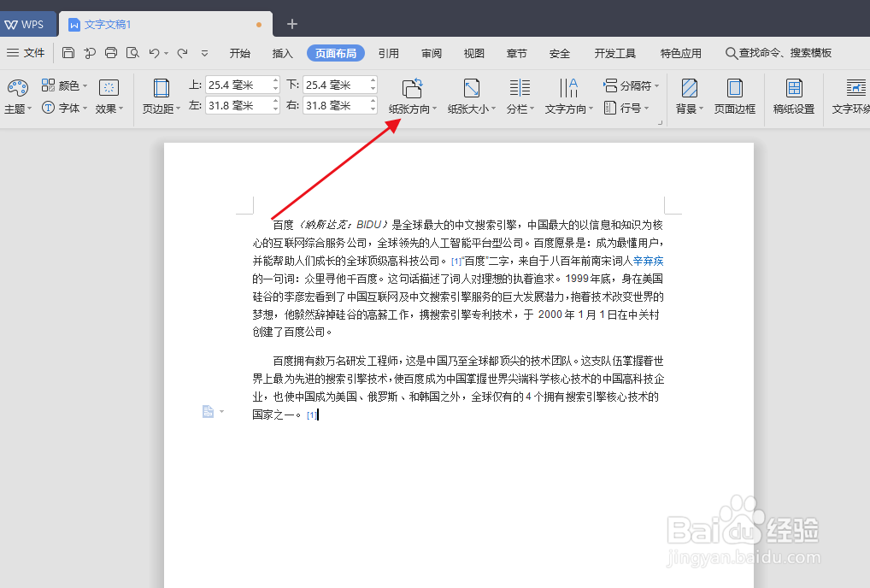Open a new tab with the plus button
The height and width of the screenshot is (588, 870).
pyautogui.click(x=291, y=24)
